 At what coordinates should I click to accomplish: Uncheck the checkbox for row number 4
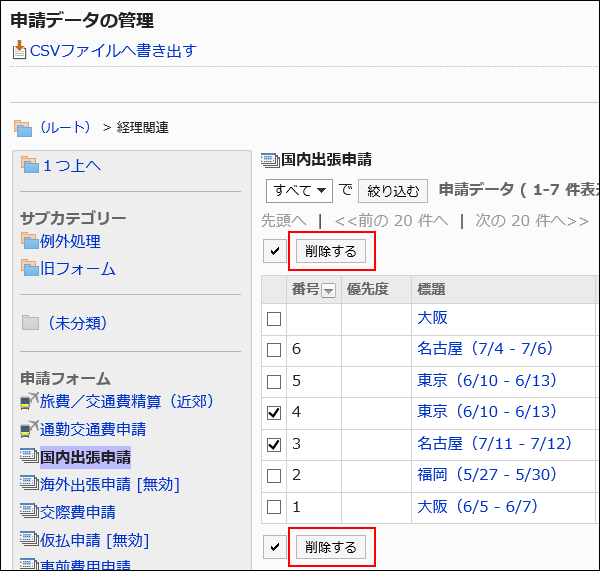pos(274,413)
